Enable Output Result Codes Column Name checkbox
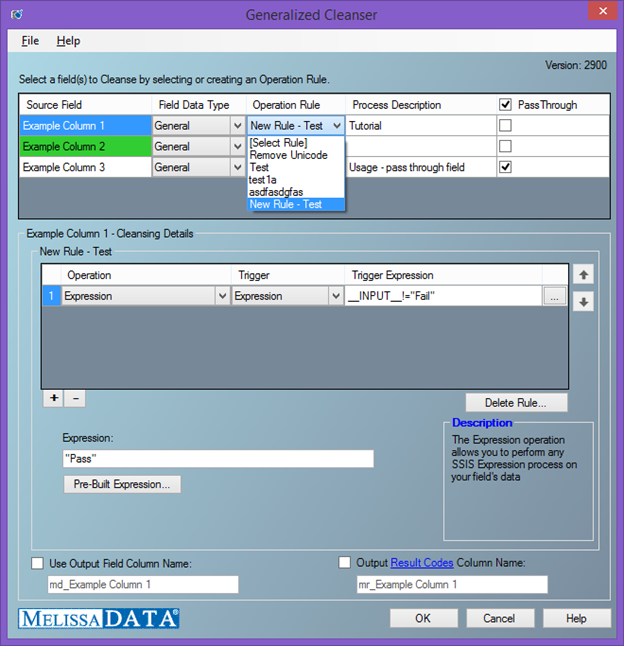 point(345,563)
